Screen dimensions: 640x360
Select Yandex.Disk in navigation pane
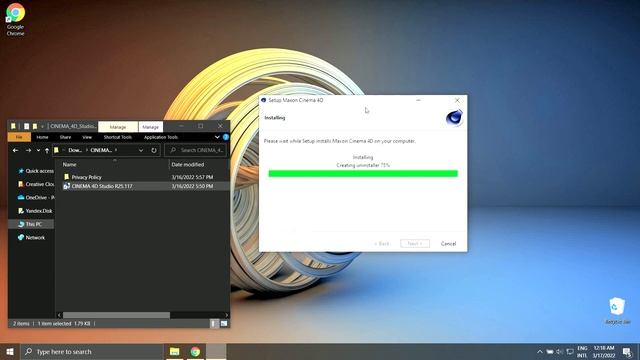36,211
